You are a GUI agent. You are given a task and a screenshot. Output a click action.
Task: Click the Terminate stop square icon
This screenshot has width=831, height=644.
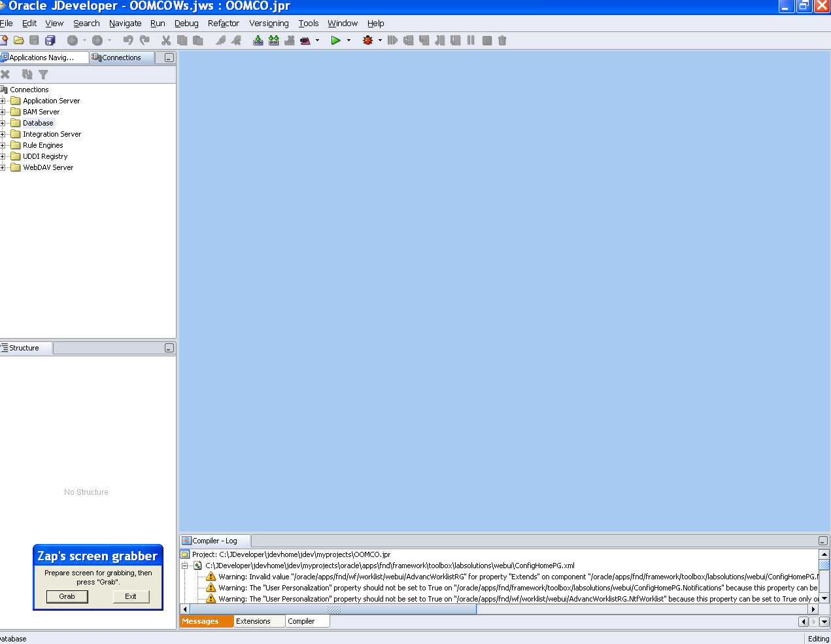point(487,41)
